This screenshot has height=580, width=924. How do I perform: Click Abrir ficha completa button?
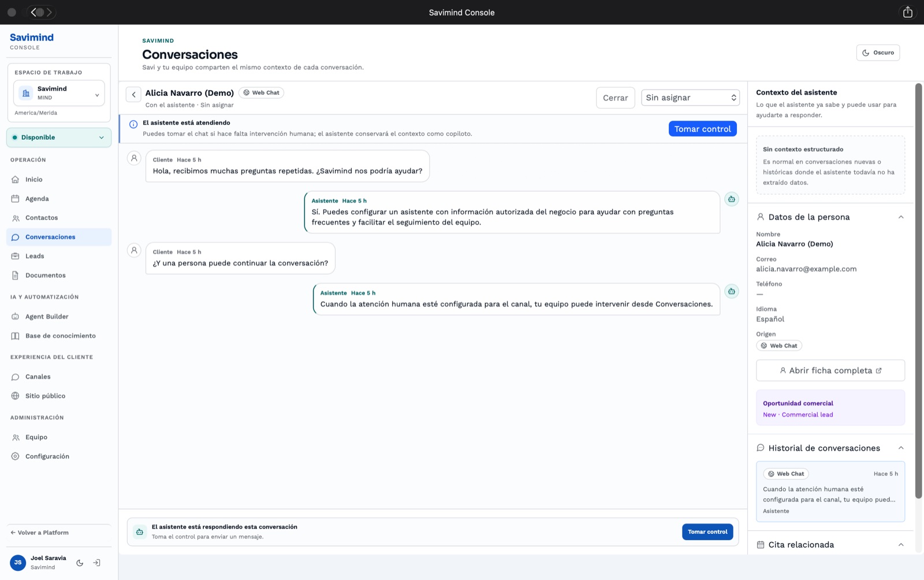(x=830, y=370)
